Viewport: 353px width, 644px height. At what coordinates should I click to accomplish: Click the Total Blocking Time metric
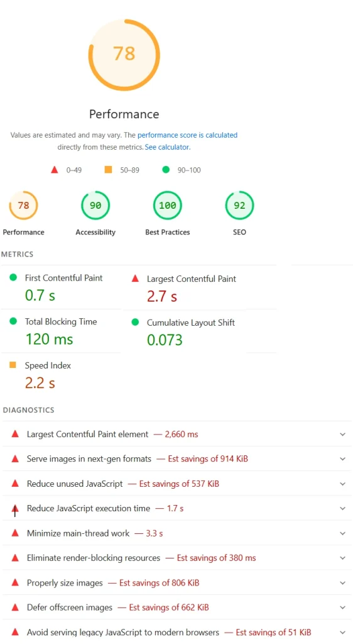tap(61, 331)
